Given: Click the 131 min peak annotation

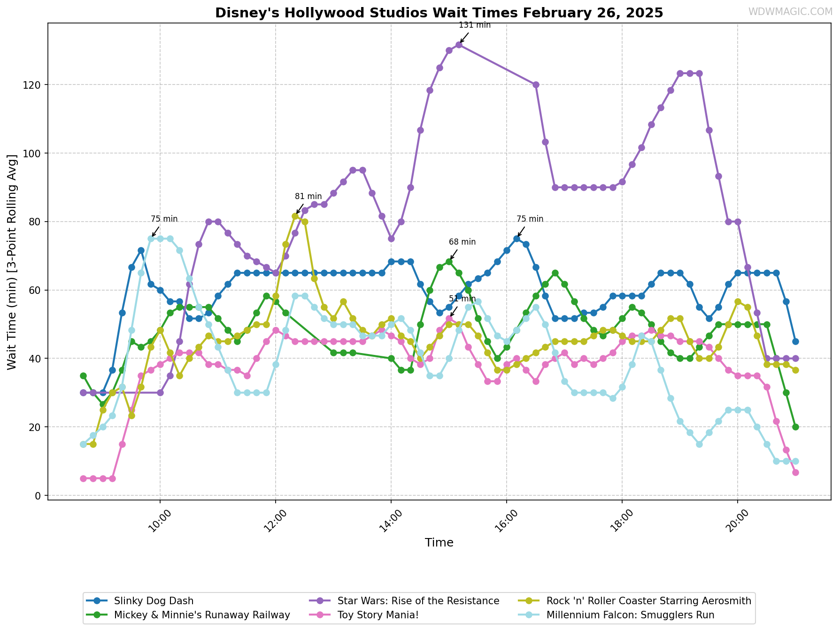Looking at the screenshot, I should (475, 25).
